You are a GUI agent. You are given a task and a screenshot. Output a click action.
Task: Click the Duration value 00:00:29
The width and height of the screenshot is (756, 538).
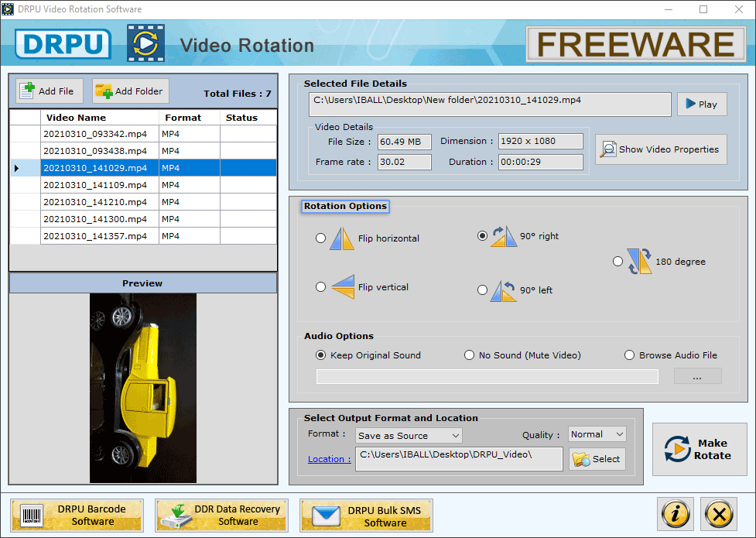540,162
